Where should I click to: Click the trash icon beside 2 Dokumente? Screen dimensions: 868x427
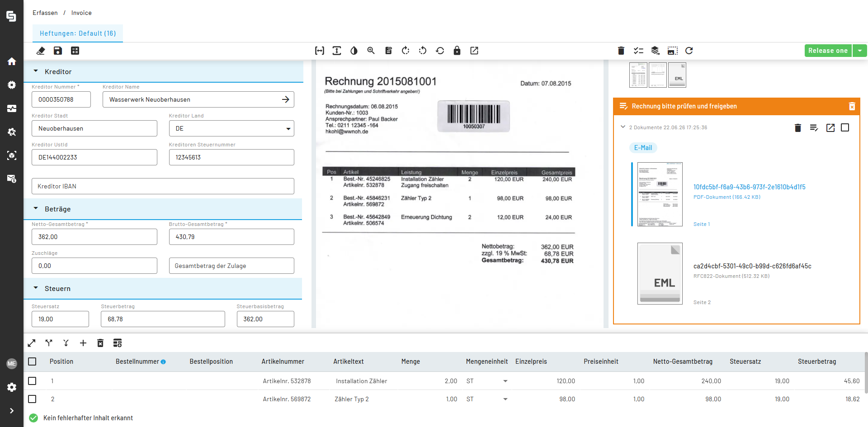[x=798, y=128]
